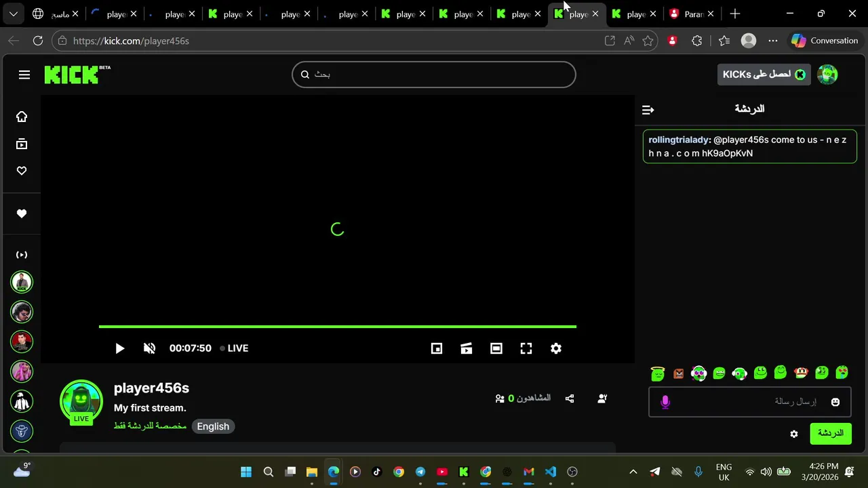Click the المشاهدون viewer count

click(523, 398)
